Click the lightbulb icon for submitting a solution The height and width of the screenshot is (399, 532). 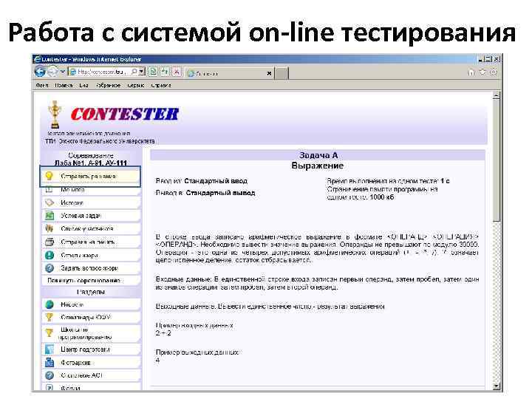click(50, 176)
